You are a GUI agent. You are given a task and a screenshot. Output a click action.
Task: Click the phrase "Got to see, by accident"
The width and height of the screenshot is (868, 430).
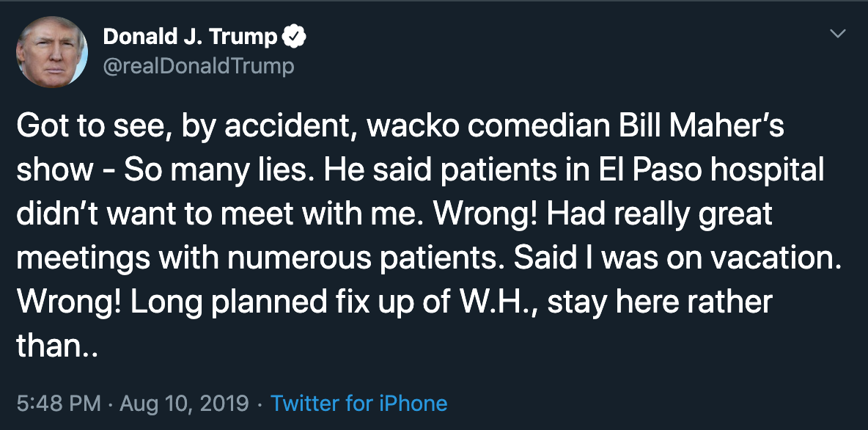188,127
